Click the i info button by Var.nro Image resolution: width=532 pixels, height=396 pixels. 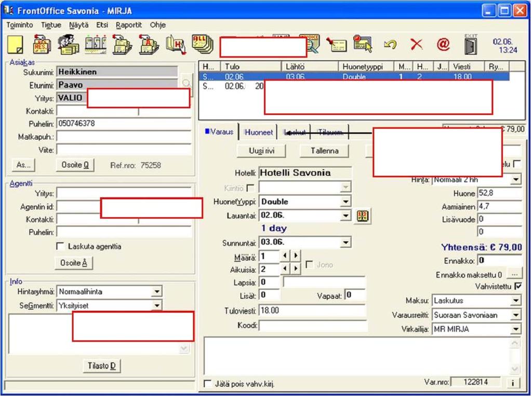click(x=513, y=383)
